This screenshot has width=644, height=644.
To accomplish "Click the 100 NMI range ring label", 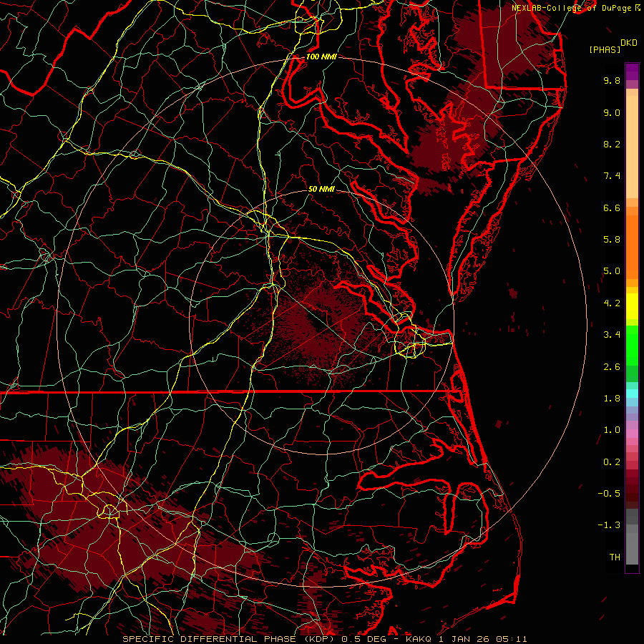I will point(321,57).
